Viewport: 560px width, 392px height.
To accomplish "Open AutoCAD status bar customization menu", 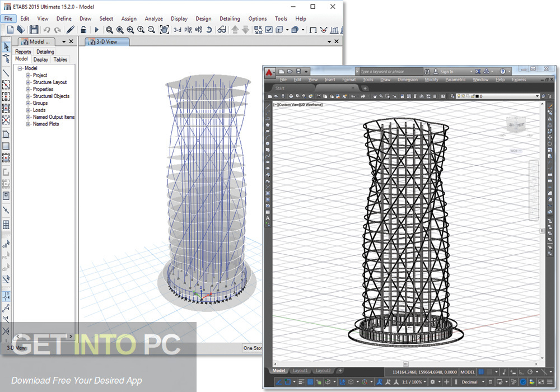I will 550,382.
